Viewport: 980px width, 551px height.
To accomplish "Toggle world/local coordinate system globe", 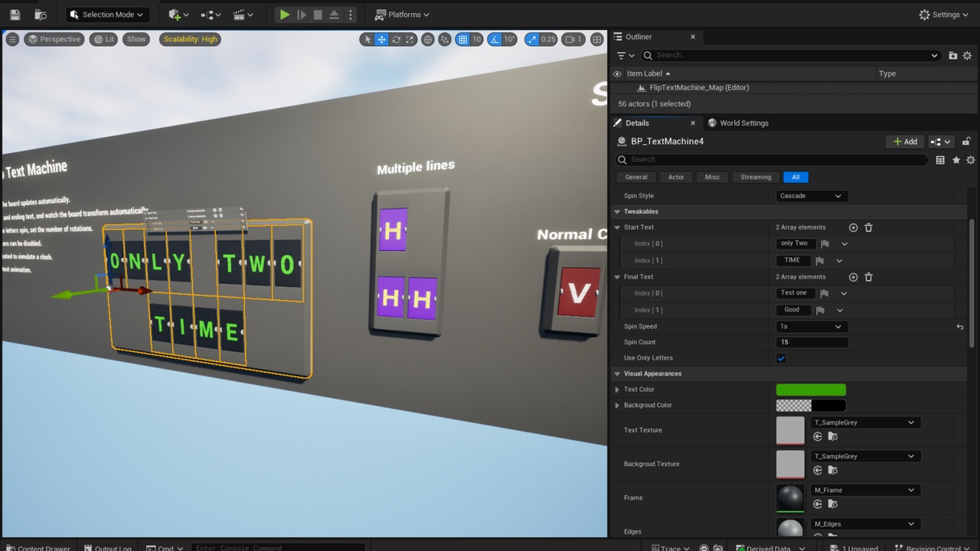I will [x=428, y=39].
